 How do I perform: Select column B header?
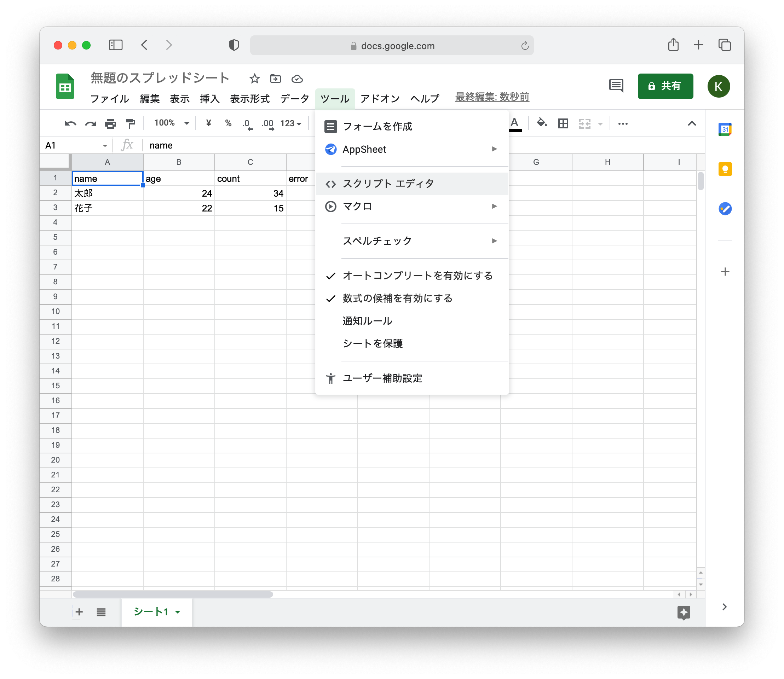click(x=179, y=162)
